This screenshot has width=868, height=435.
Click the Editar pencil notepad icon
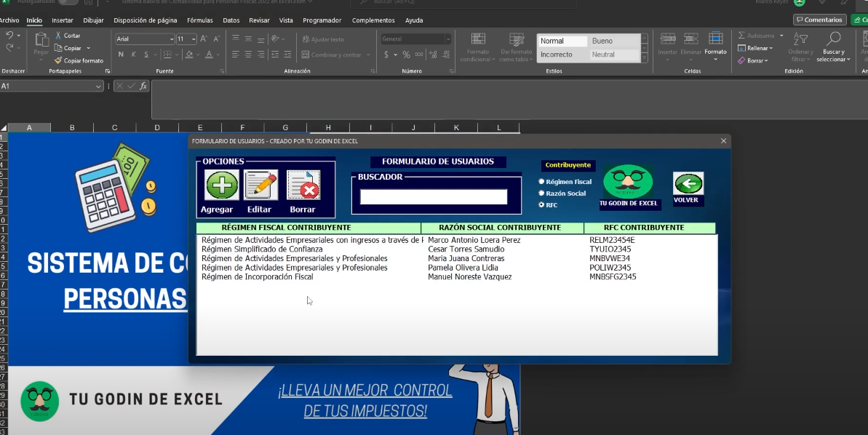point(260,185)
